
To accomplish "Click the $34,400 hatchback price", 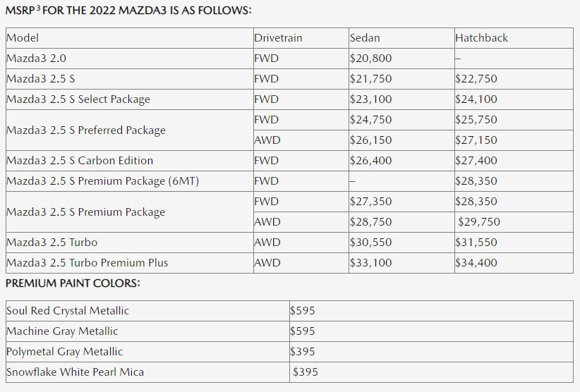I will (476, 263).
